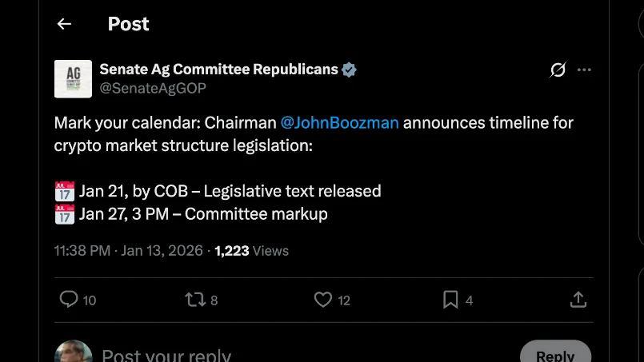This screenshot has width=644, height=362.
Task: Repost this post with the retweet icon
Action: [x=195, y=300]
